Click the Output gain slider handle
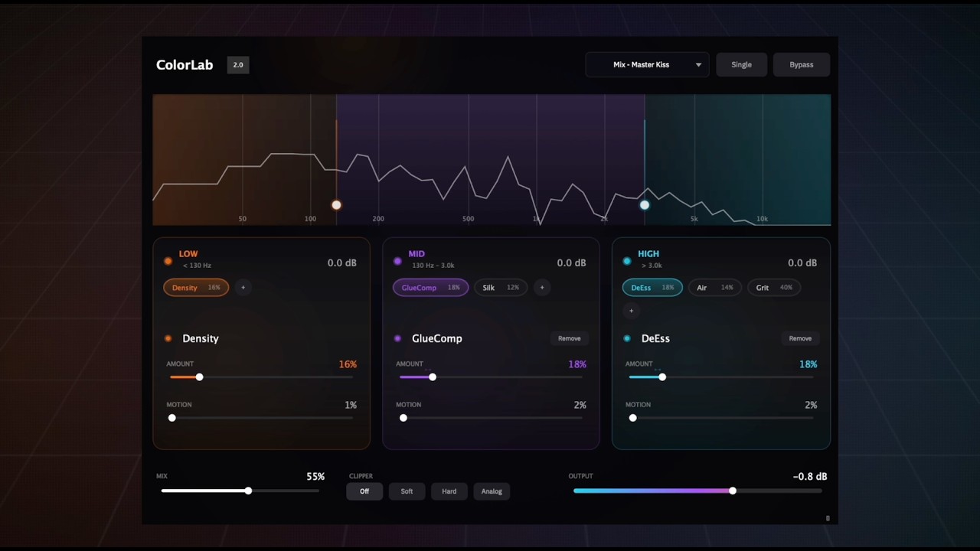This screenshot has width=980, height=551. (x=733, y=491)
